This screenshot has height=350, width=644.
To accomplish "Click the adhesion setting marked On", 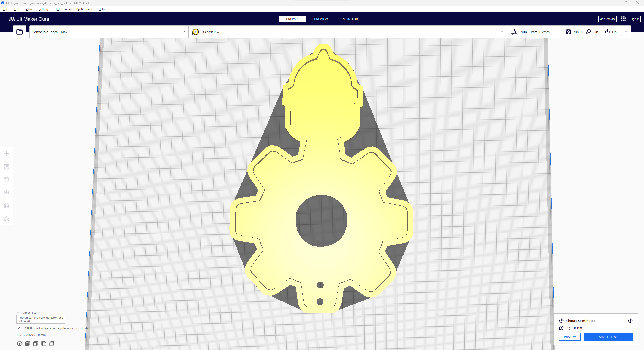I will [611, 32].
